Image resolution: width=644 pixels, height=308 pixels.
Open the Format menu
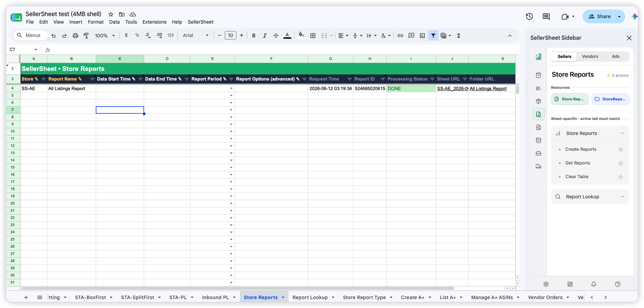coord(96,22)
